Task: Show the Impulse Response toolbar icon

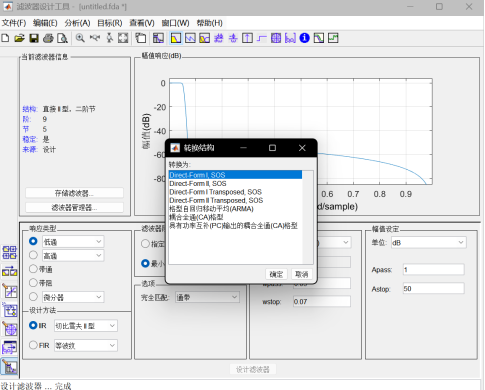Action: pos(247,38)
